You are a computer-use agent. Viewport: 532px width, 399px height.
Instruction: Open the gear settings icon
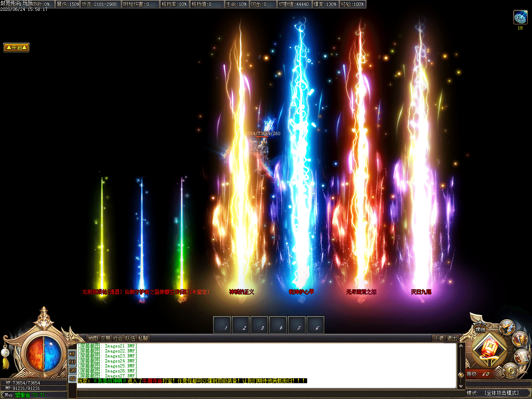click(510, 371)
